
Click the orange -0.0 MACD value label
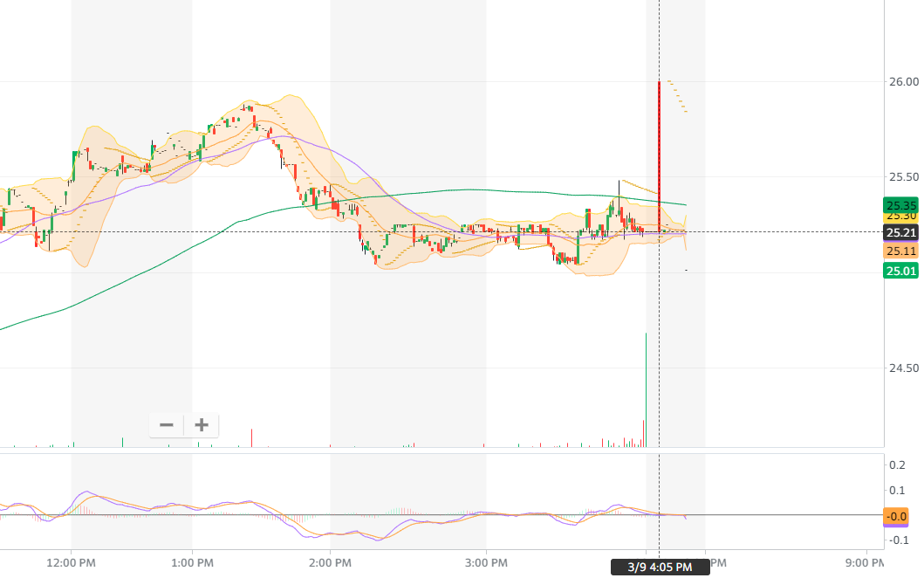click(896, 517)
